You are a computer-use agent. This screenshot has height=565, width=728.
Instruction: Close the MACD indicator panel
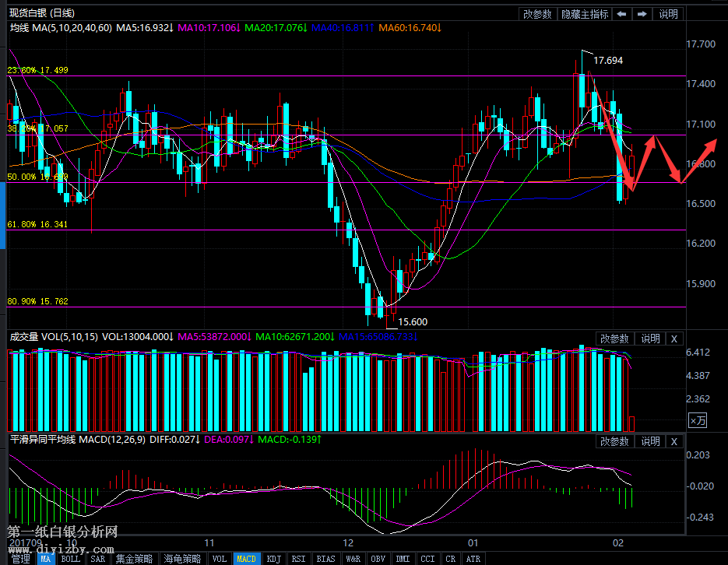click(674, 441)
